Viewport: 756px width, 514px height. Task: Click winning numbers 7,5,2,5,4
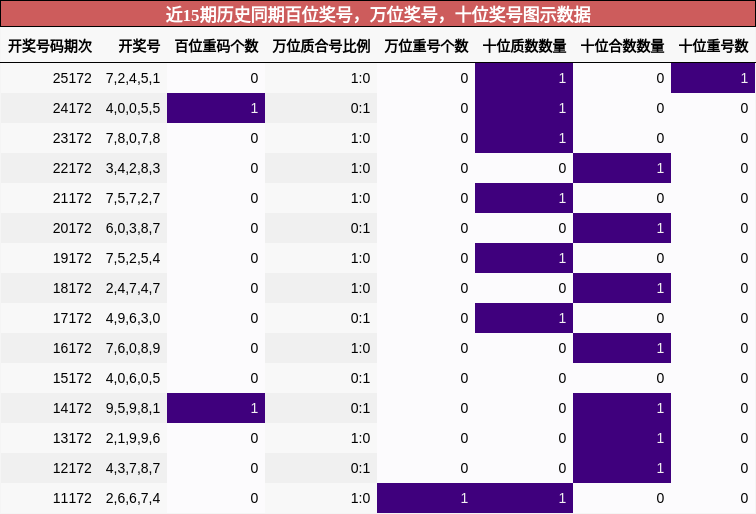point(133,258)
